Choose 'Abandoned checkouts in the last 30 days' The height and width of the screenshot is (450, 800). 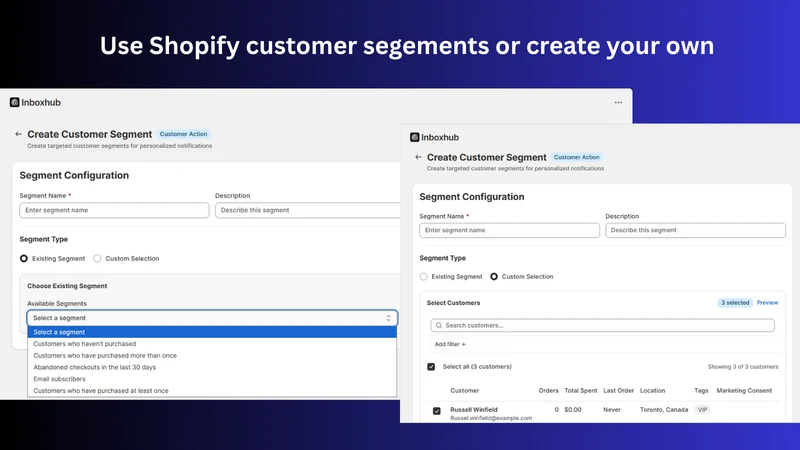(212, 367)
